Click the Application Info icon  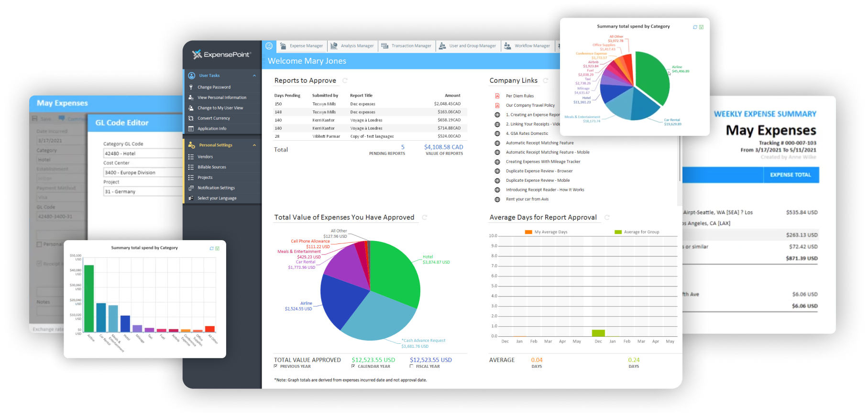pos(191,129)
